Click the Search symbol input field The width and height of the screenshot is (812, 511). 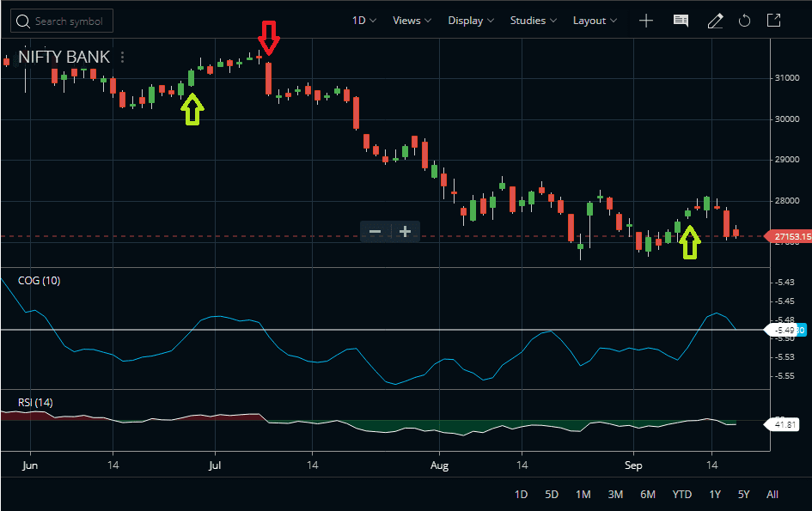[62, 21]
